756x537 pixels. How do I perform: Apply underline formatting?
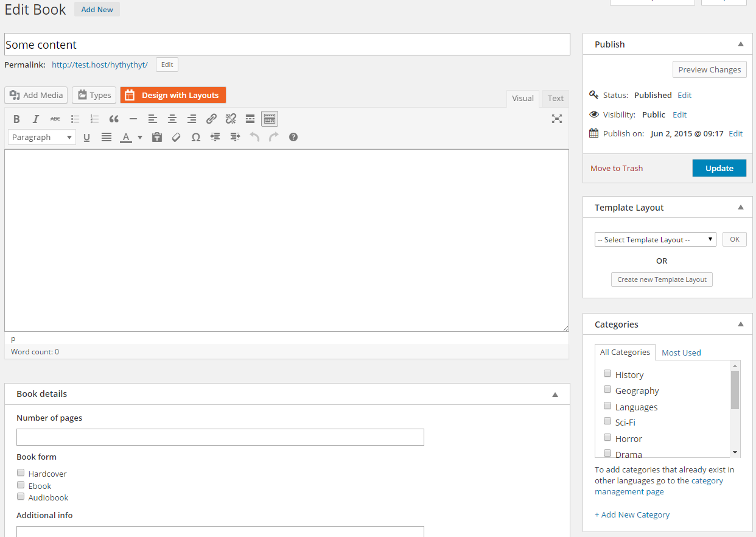[86, 137]
